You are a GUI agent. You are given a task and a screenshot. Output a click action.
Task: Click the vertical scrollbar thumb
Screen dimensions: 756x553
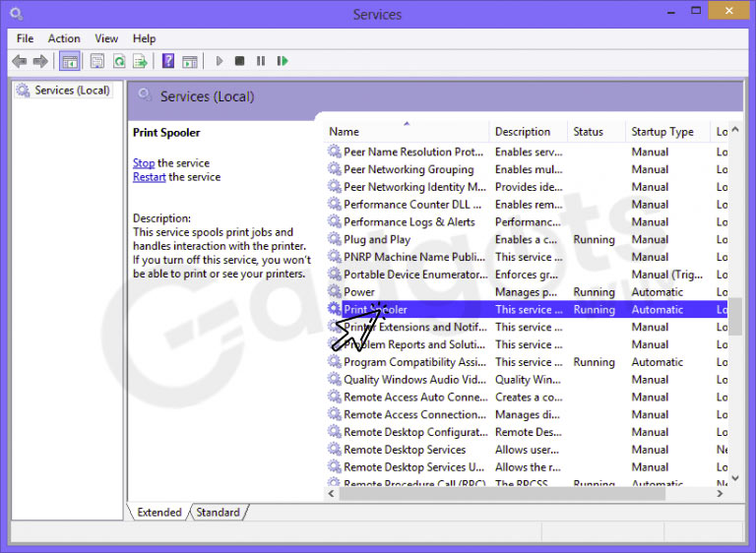pyautogui.click(x=735, y=316)
